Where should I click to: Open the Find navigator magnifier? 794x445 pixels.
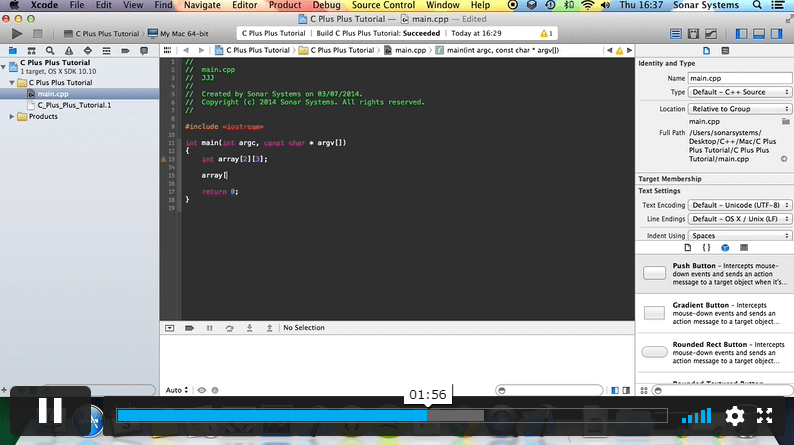click(x=50, y=51)
